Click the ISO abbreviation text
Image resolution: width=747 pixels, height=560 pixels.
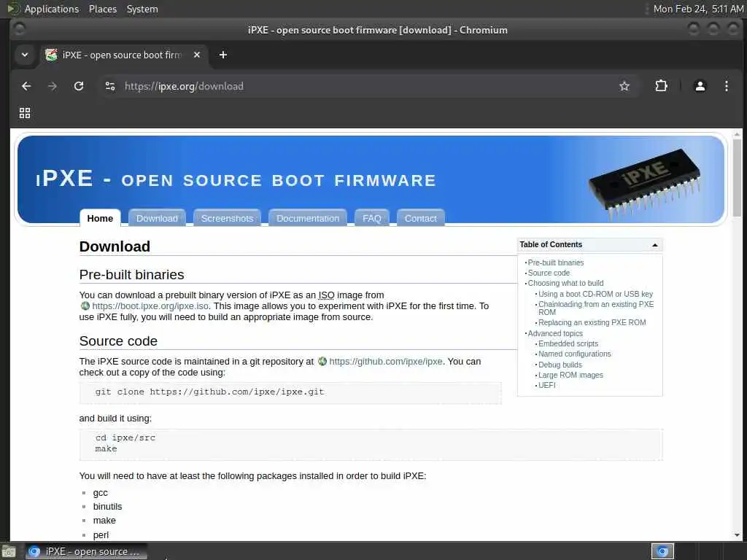tap(326, 295)
